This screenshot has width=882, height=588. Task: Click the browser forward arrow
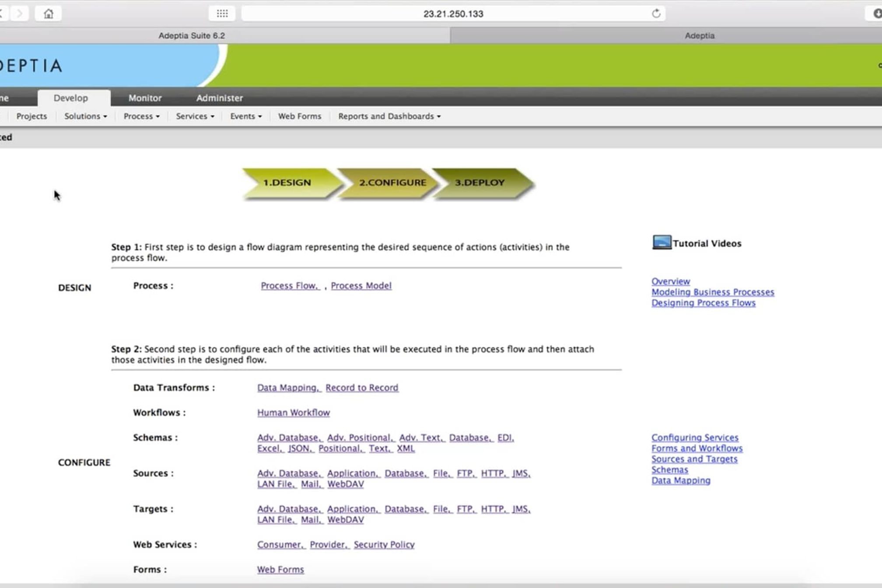(19, 14)
